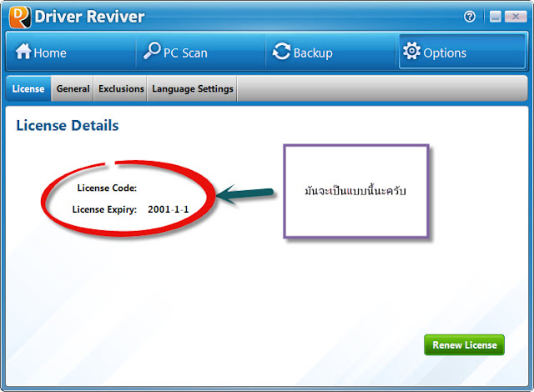Viewport: 534px width, 392px height.
Task: Click the Driver Reviver title text
Action: pyautogui.click(x=89, y=17)
